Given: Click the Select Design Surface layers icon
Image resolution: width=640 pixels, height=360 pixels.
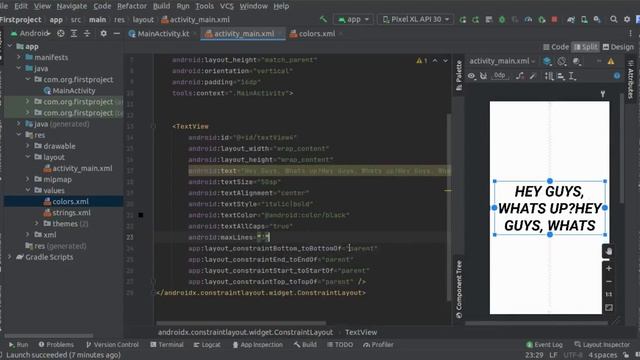Looking at the screenshot, I should click(547, 61).
